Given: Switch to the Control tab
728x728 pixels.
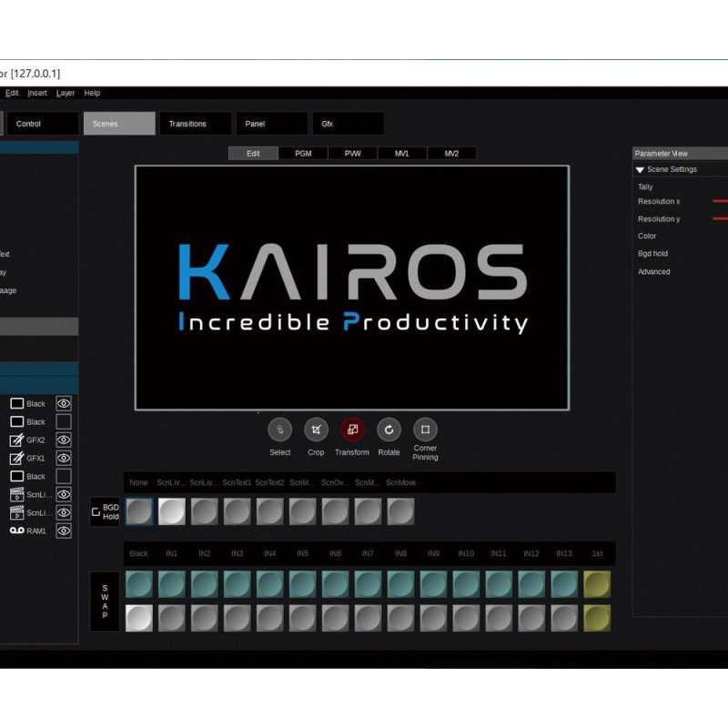Looking at the screenshot, I should point(43,124).
